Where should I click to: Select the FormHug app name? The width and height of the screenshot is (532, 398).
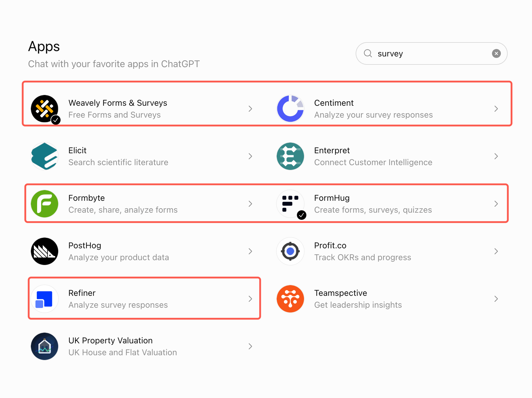(x=332, y=198)
